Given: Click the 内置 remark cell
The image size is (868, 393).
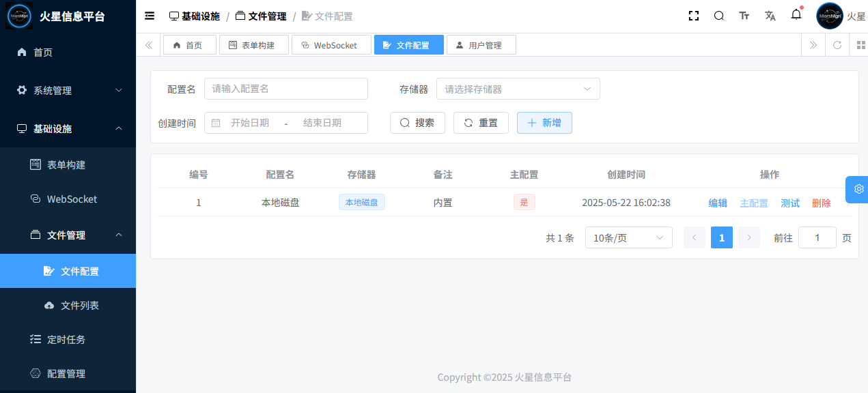Looking at the screenshot, I should (443, 203).
